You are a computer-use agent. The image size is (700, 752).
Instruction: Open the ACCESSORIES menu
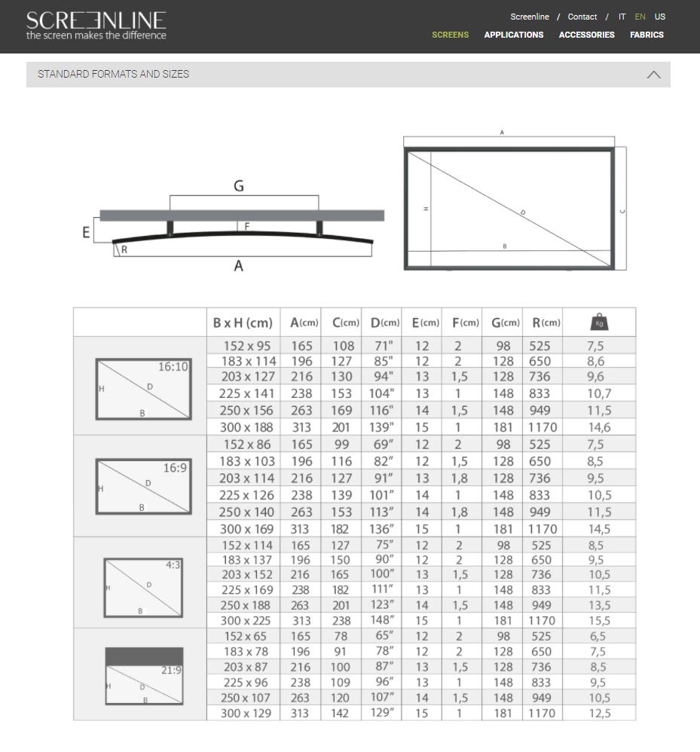(586, 35)
